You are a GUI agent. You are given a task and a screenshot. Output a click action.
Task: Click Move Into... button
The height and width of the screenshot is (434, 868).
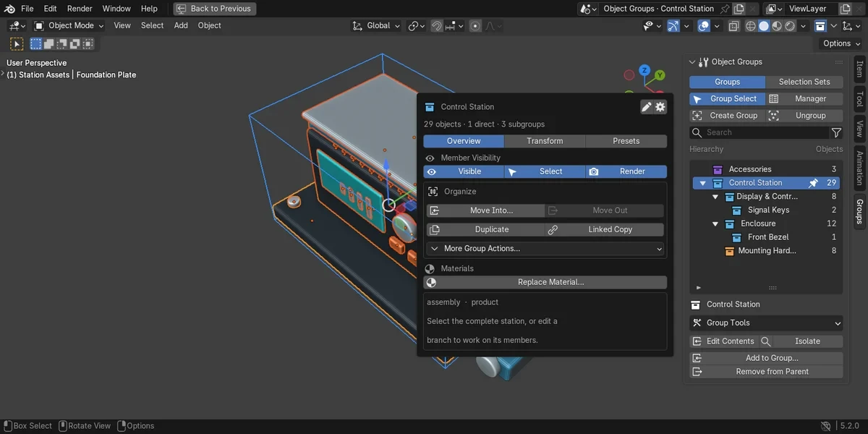485,210
